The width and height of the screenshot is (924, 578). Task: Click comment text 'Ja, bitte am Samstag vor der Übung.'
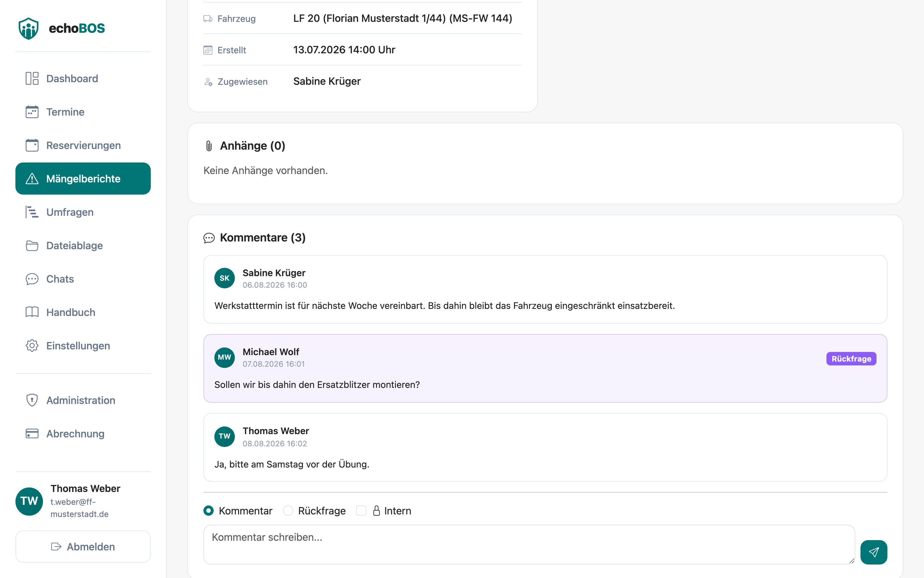[292, 464]
